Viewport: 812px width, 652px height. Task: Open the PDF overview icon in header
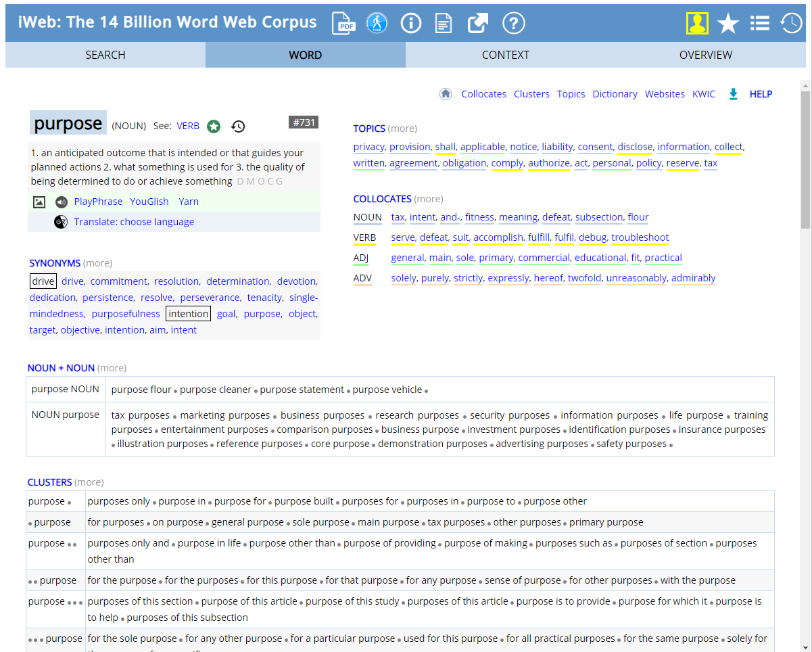coord(343,24)
